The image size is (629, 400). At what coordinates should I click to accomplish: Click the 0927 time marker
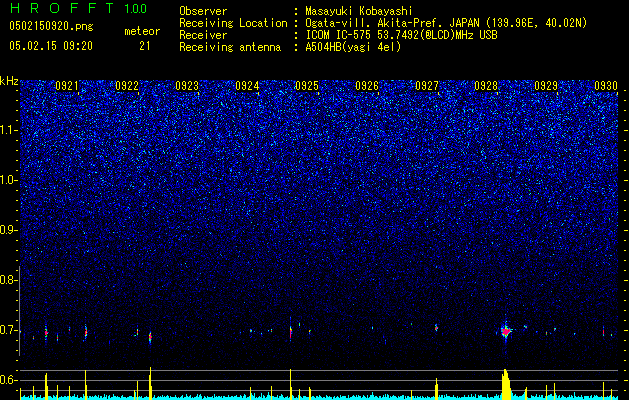[x=427, y=86]
